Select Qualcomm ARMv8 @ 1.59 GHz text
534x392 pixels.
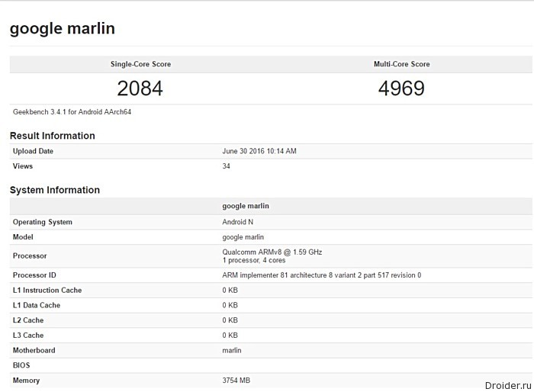click(x=272, y=252)
